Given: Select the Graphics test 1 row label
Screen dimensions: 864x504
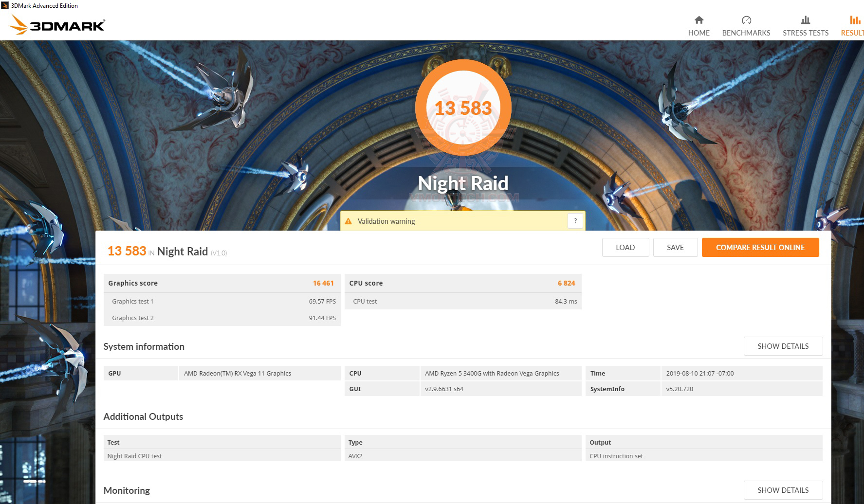Looking at the screenshot, I should (133, 302).
